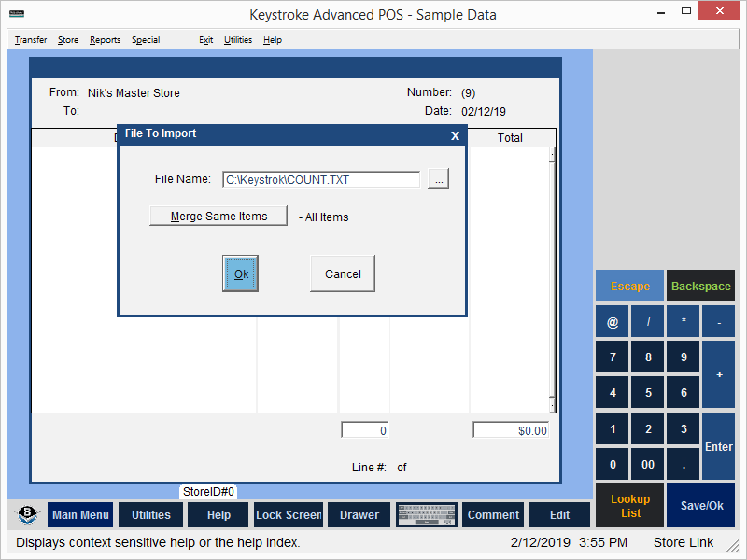This screenshot has width=747, height=560.
Task: Tap the @ key on keypad
Action: pos(613,322)
